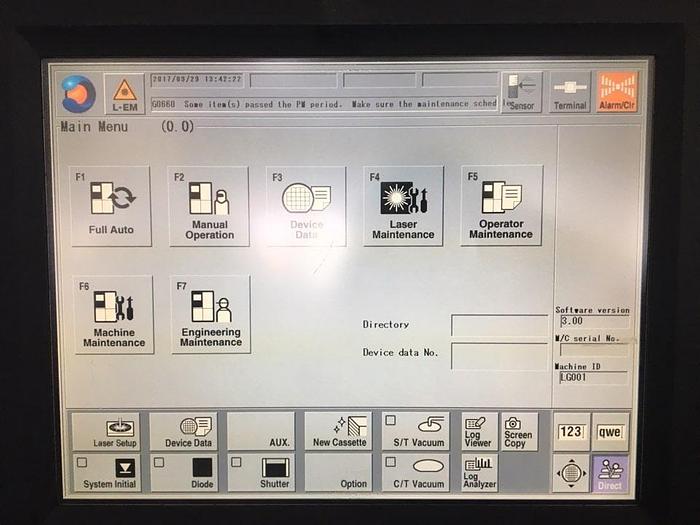Open Full Auto mode
This screenshot has width=700, height=525.
pos(110,206)
